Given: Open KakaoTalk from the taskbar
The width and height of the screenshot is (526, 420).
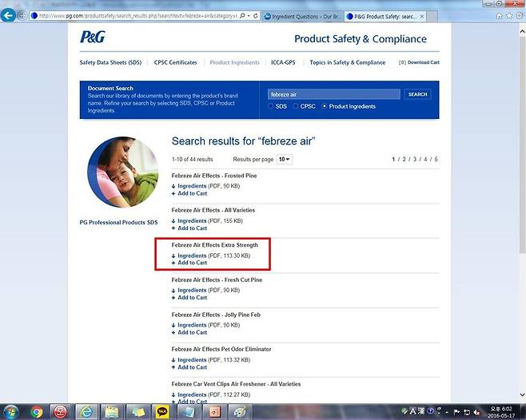Looking at the screenshot, I should coord(161,411).
